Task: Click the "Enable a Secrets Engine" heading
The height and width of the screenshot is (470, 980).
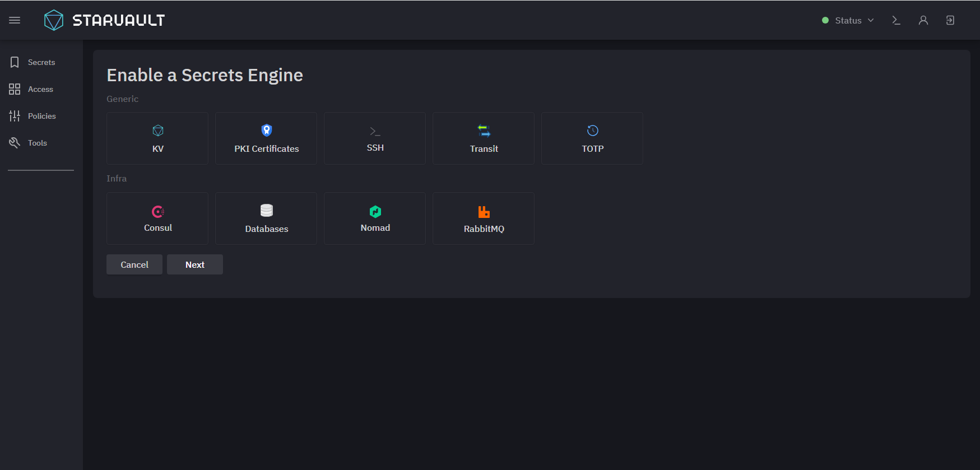Action: point(205,75)
